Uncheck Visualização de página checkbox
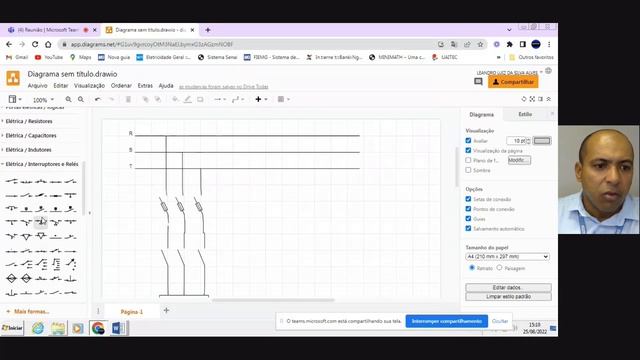This screenshot has height=360, width=640. [x=468, y=150]
